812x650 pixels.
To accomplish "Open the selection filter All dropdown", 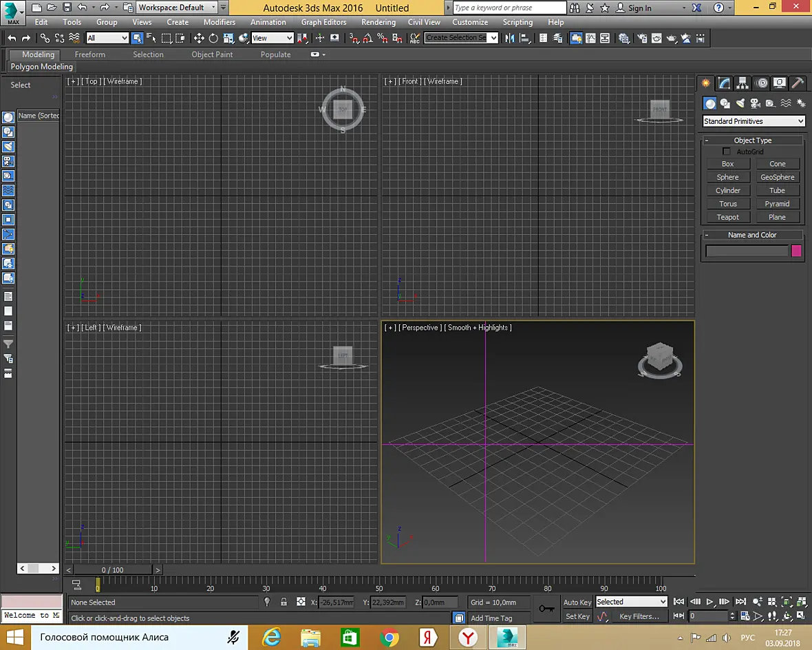I will click(x=107, y=38).
